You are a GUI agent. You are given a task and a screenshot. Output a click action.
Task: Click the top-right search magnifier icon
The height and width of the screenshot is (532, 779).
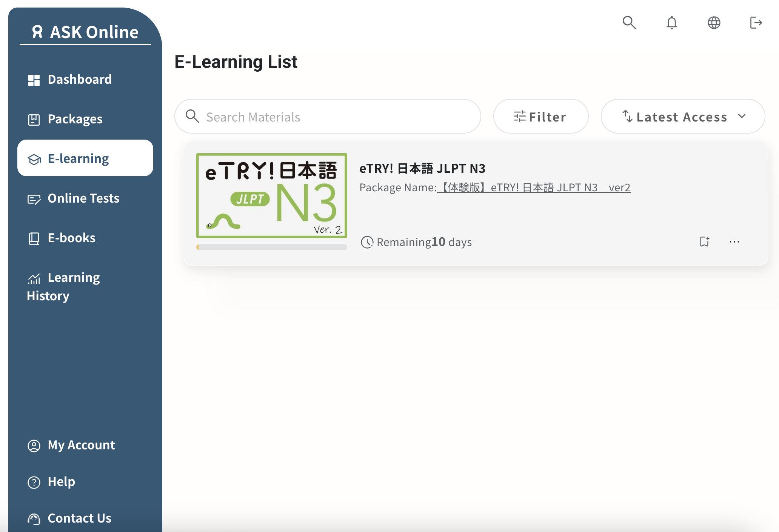coord(629,23)
